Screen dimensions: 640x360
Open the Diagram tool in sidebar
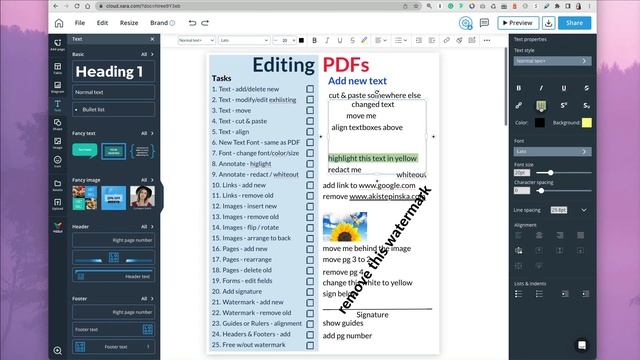(x=58, y=87)
